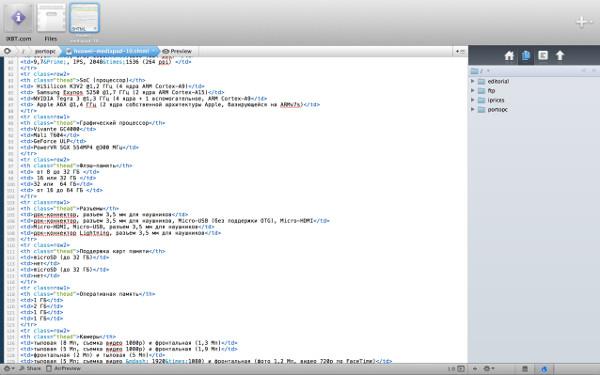Click the 'Mali T604' code line
600x375 pixels.
pos(50,135)
